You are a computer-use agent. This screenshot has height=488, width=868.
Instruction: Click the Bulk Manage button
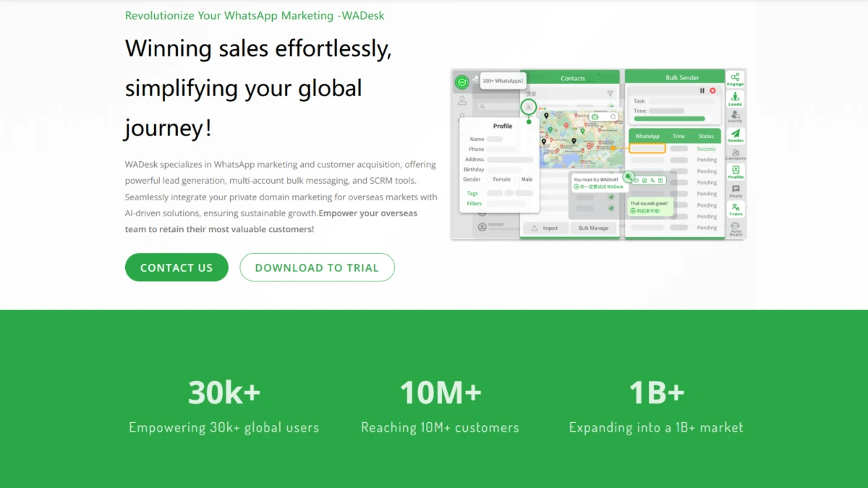[594, 228]
